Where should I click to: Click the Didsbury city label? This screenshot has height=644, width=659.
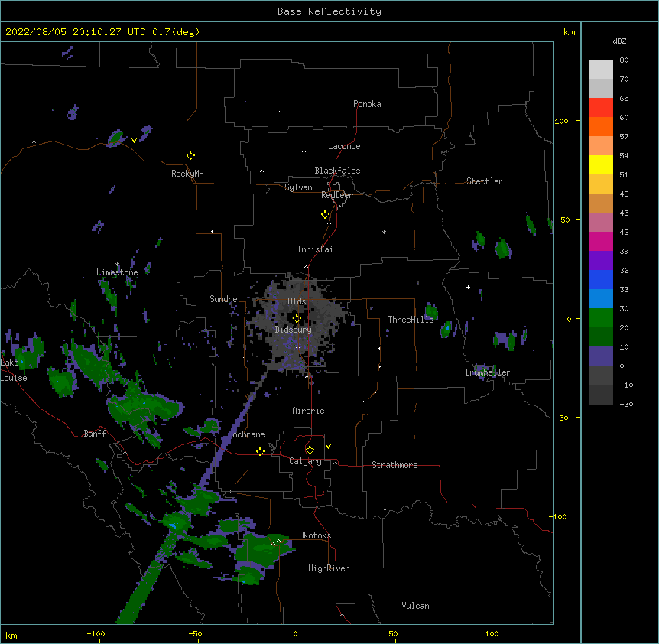(293, 330)
